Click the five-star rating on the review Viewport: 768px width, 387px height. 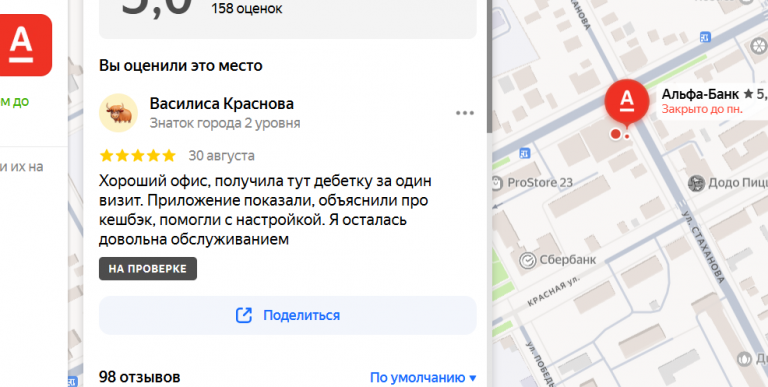[138, 156]
